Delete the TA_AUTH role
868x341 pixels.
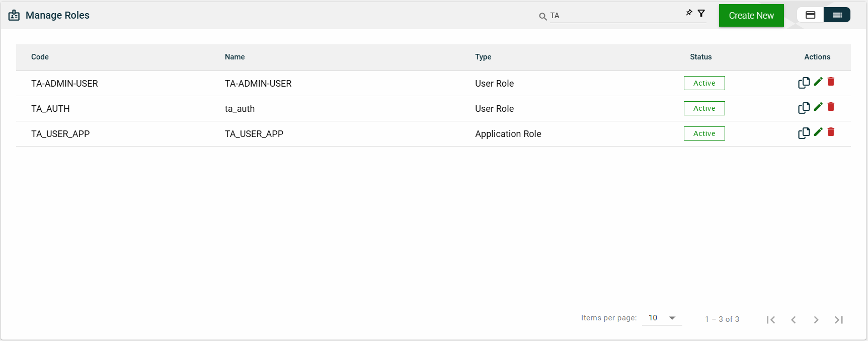pyautogui.click(x=831, y=107)
